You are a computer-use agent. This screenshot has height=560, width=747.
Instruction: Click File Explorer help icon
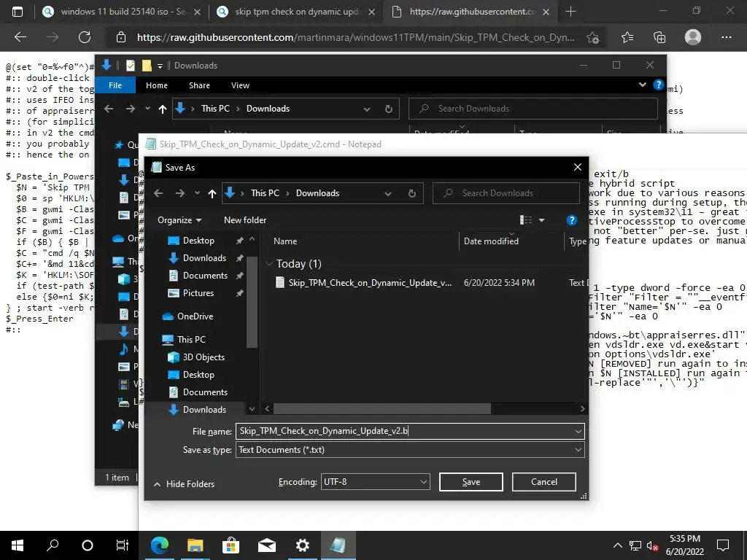click(x=659, y=85)
